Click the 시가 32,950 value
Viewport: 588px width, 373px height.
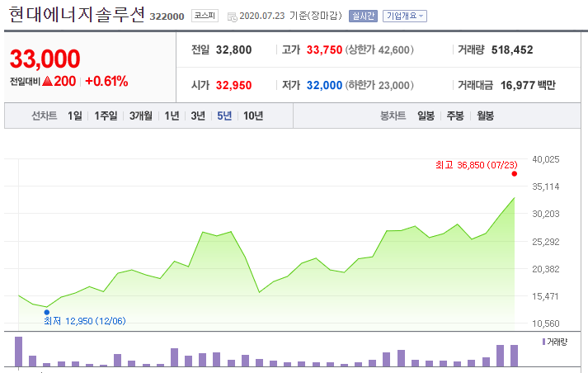[233, 85]
